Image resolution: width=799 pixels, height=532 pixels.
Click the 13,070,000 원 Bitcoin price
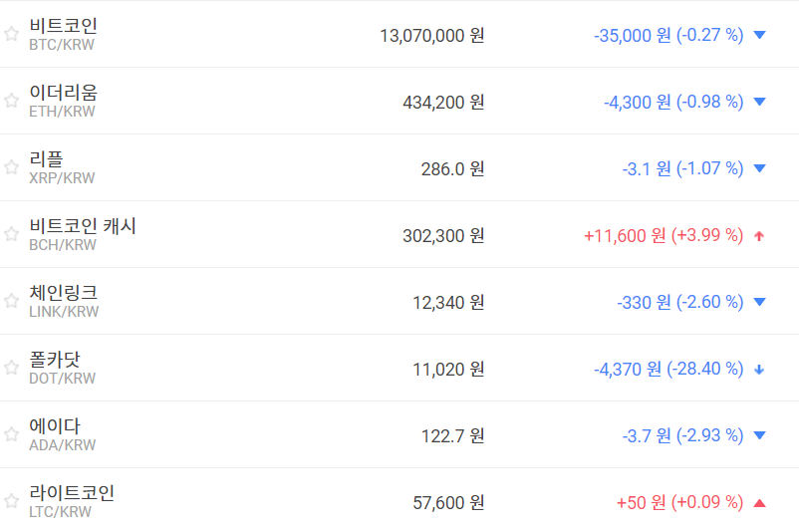point(431,35)
